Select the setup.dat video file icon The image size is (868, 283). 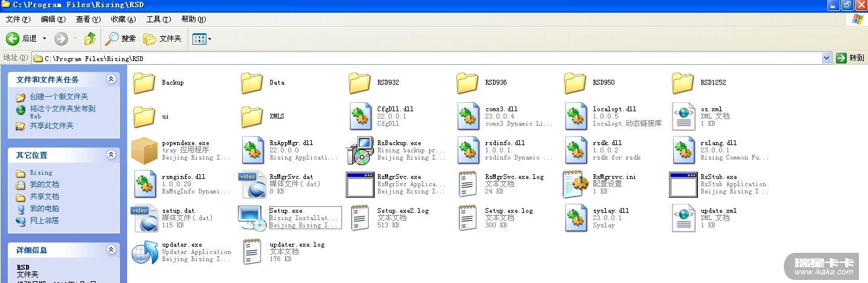144,218
